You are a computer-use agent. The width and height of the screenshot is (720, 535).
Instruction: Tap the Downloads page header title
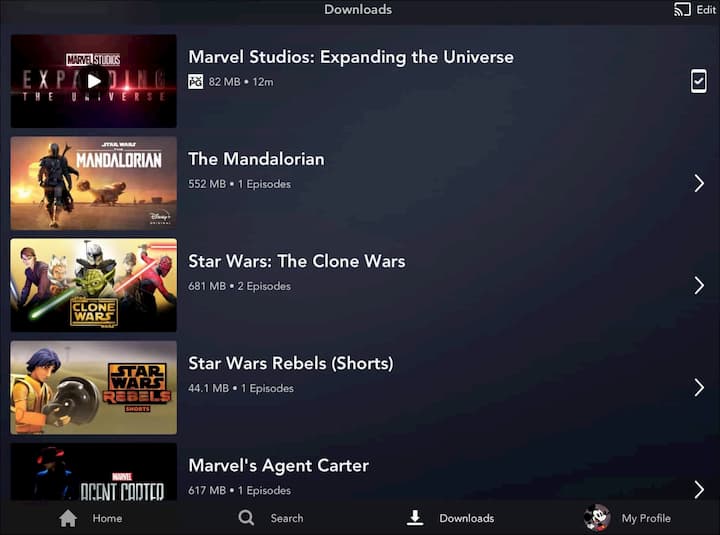tap(358, 9)
